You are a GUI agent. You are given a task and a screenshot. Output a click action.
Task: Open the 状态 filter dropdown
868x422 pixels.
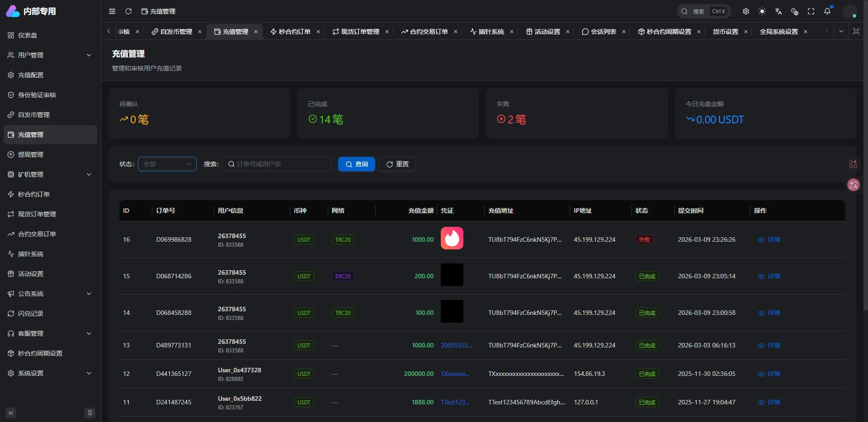(167, 164)
